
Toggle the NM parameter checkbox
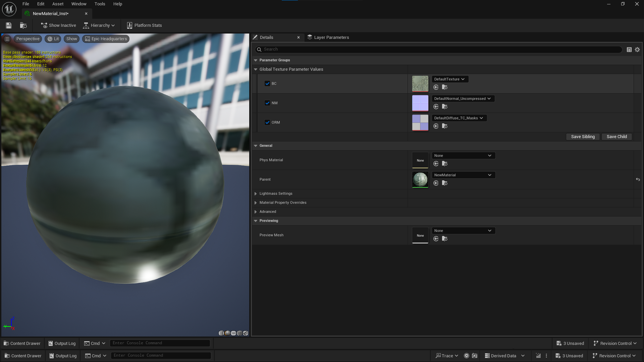click(267, 103)
